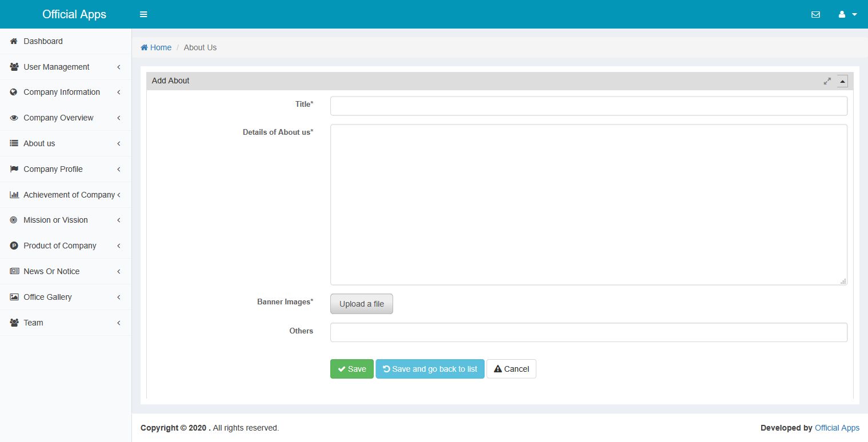Click the Mission or Vission target icon
The height and width of the screenshot is (442, 868).
click(14, 220)
